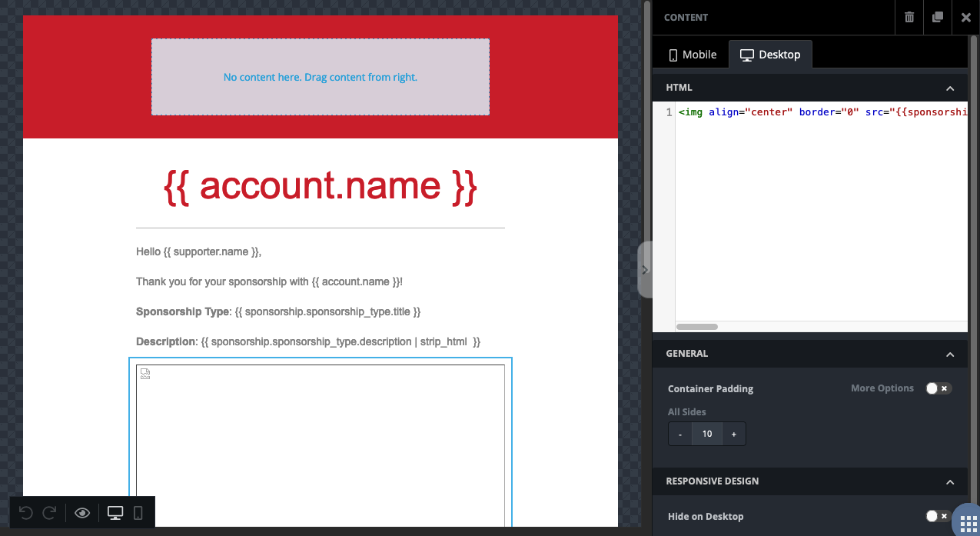Screen dimensions: 980x536
Task: Click the undo arrow icon
Action: pyautogui.click(x=25, y=513)
